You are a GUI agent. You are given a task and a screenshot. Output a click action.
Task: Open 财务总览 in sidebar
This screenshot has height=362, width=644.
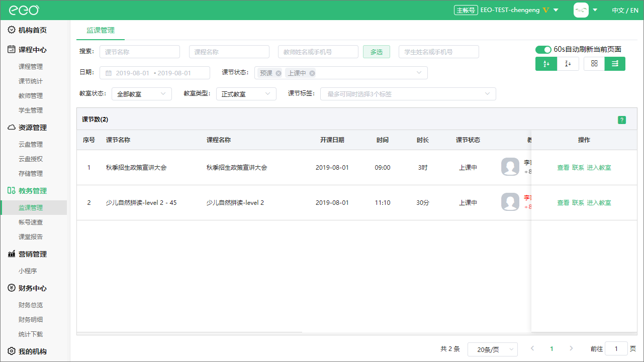pyautogui.click(x=31, y=305)
